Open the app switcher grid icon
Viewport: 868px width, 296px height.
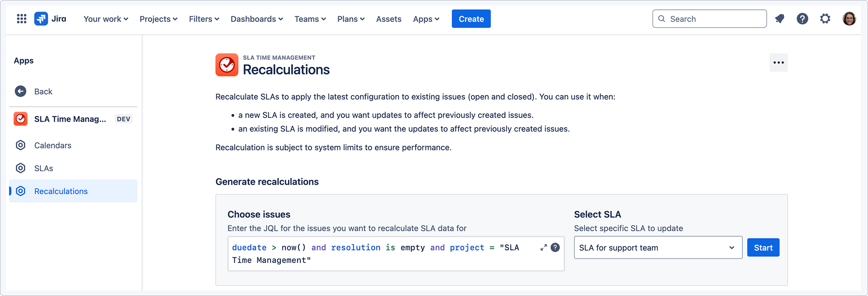21,19
